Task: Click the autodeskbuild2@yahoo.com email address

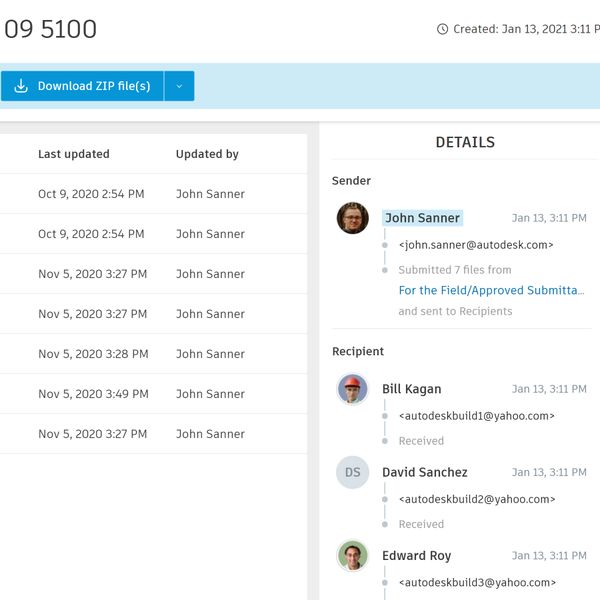Action: click(476, 499)
